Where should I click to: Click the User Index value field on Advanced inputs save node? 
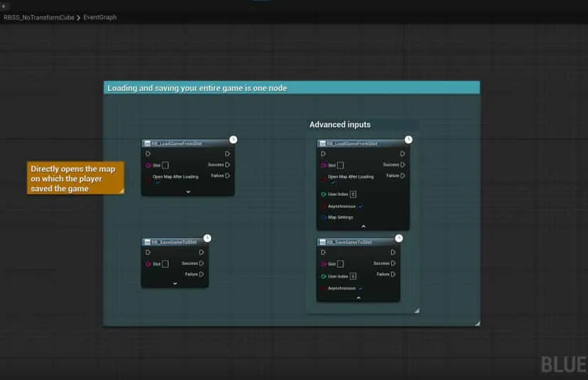pyautogui.click(x=353, y=276)
